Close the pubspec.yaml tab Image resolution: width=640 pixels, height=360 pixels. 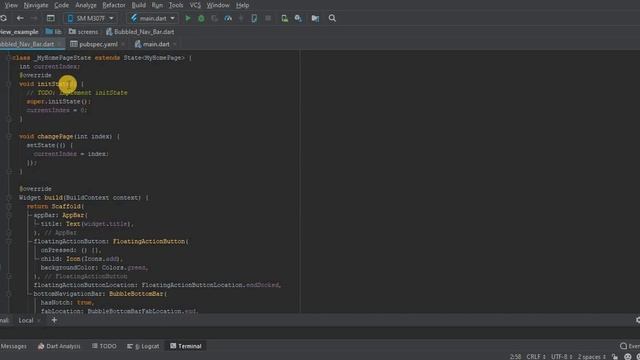point(123,44)
